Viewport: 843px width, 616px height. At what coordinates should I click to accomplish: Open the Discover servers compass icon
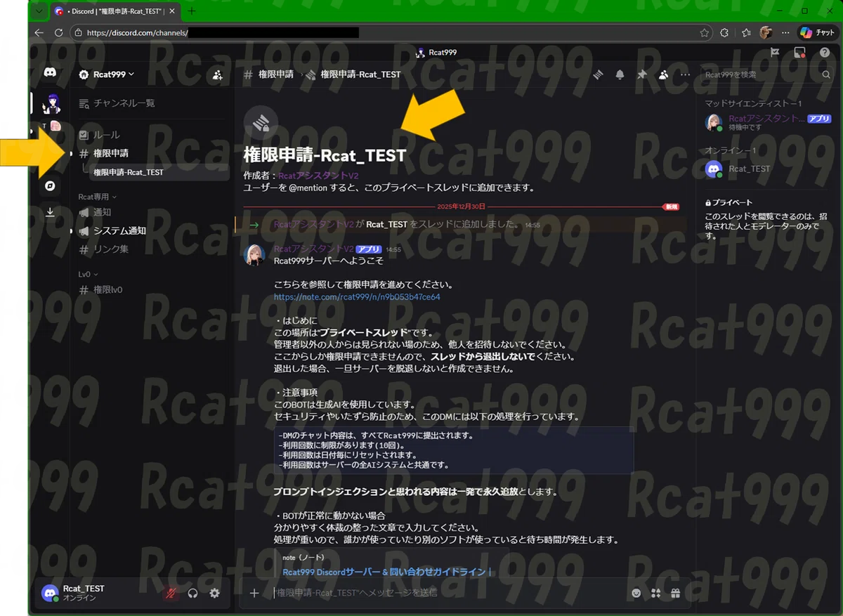point(50,186)
